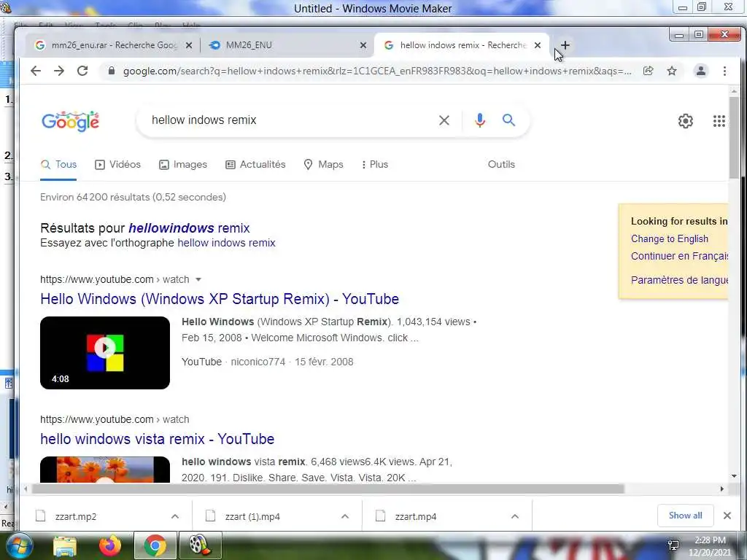The image size is (747, 560).
Task: Expand options chevron for zzart.mp4
Action: [514, 517]
